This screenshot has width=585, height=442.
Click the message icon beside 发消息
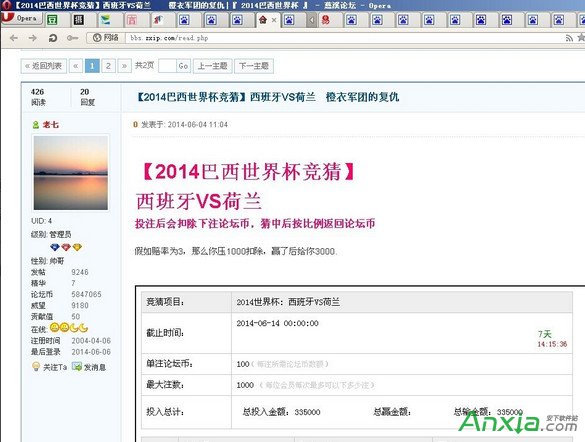tap(77, 367)
